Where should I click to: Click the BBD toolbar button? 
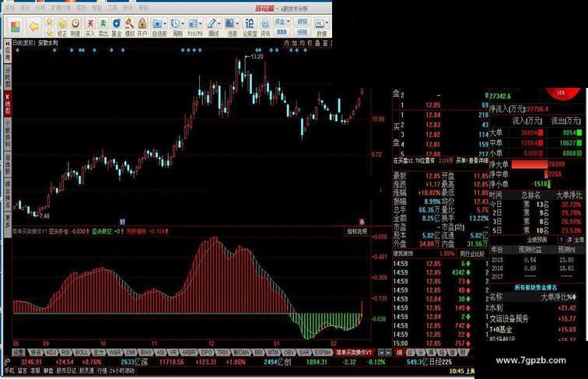coord(282,32)
